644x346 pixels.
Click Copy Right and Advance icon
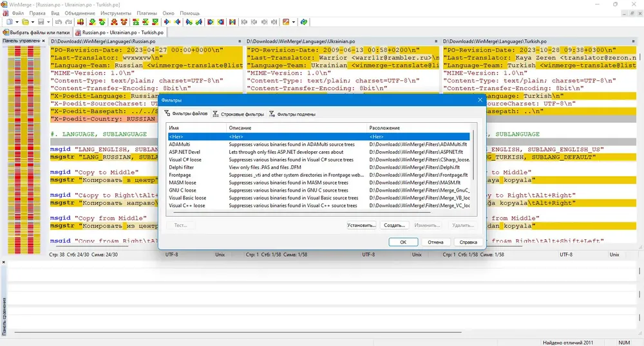189,22
